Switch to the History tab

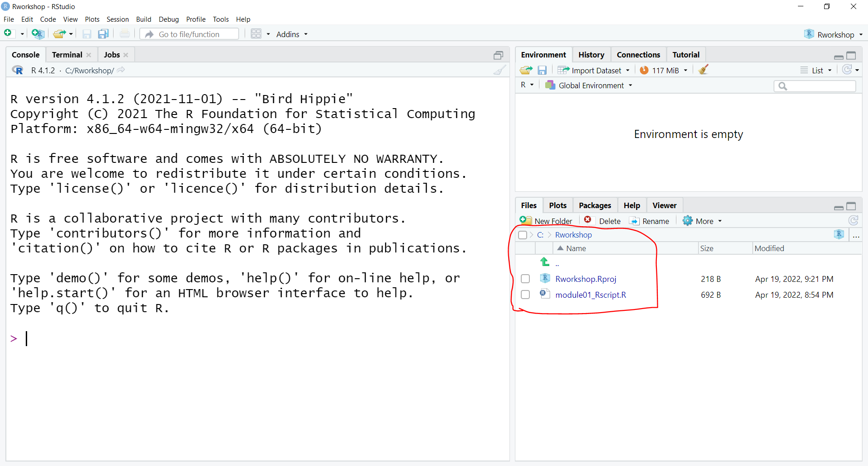591,55
